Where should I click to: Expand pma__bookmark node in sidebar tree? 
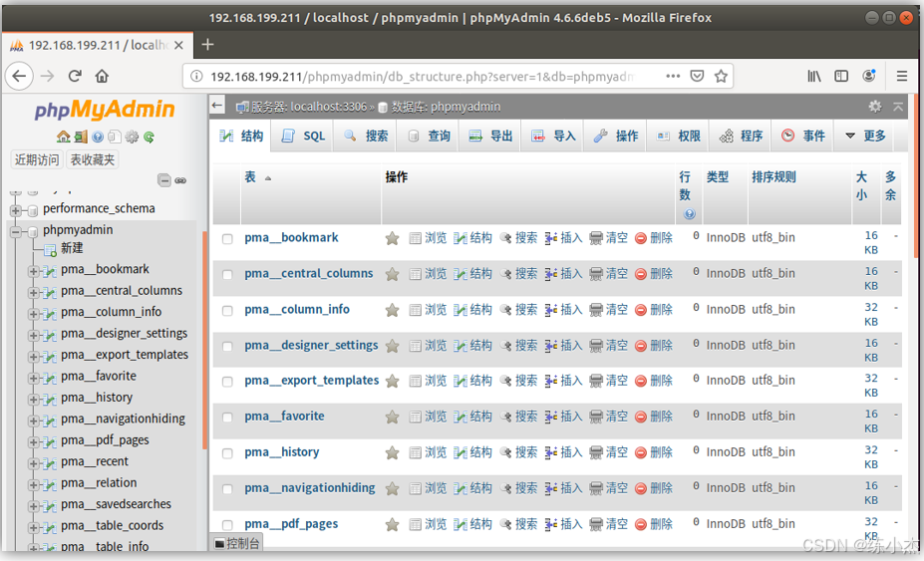pyautogui.click(x=34, y=271)
